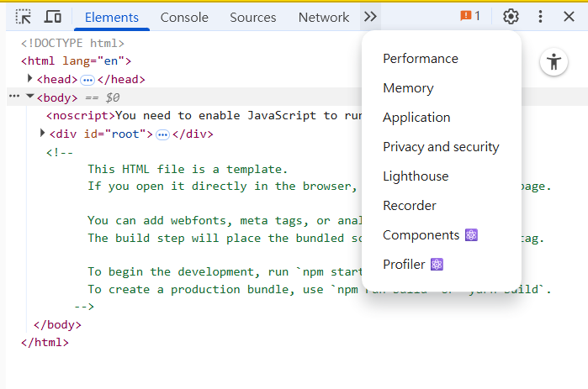Viewport: 588px width, 389px height.
Task: Close the DevTools panel
Action: click(x=569, y=17)
